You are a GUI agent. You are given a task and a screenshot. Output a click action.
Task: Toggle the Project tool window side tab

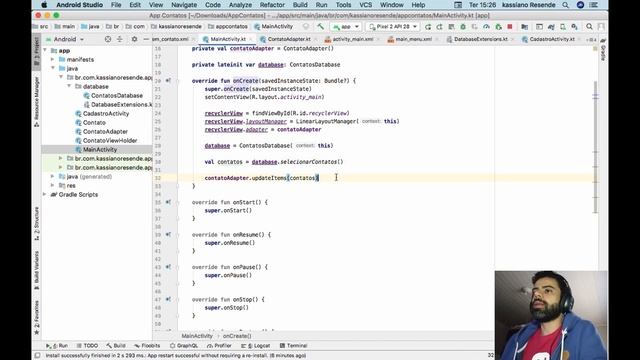[x=36, y=52]
